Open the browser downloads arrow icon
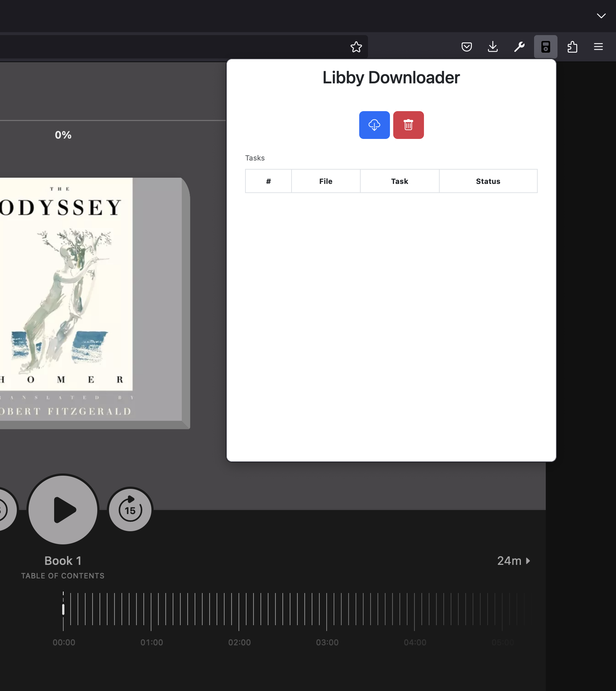616x691 pixels. [493, 47]
